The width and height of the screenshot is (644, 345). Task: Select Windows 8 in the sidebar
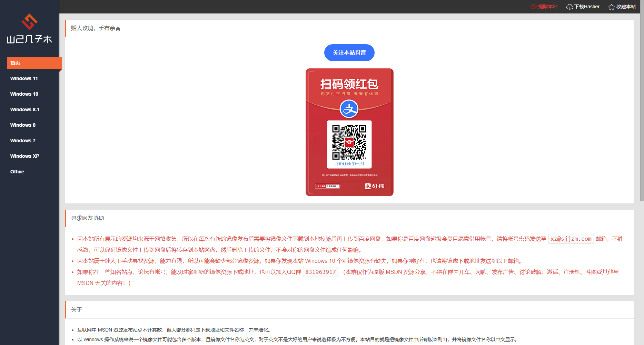coord(23,125)
